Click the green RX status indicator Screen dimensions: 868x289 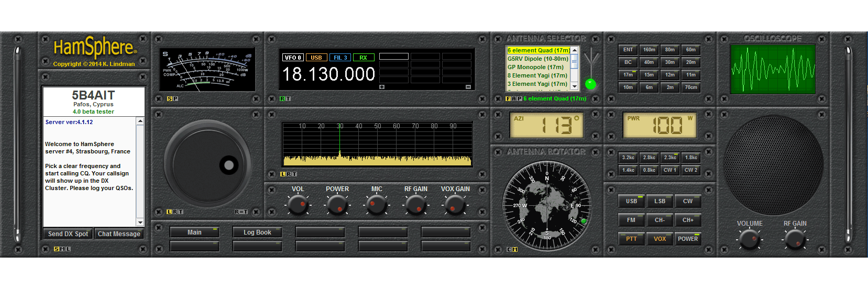(x=364, y=58)
